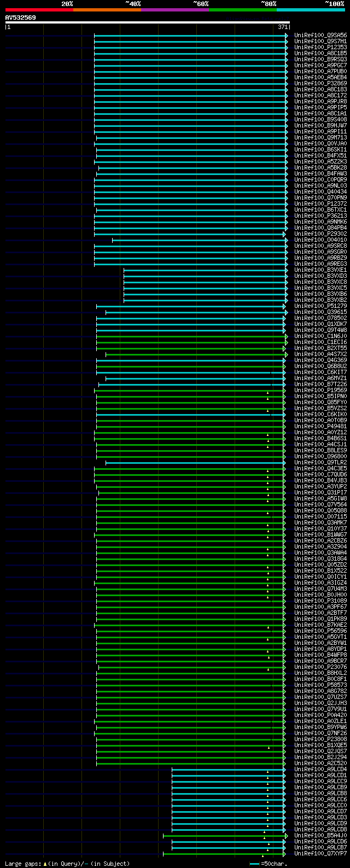Select label UniRef100_B5A4J0
The width and height of the screenshot is (350, 868).
click(x=320, y=835)
